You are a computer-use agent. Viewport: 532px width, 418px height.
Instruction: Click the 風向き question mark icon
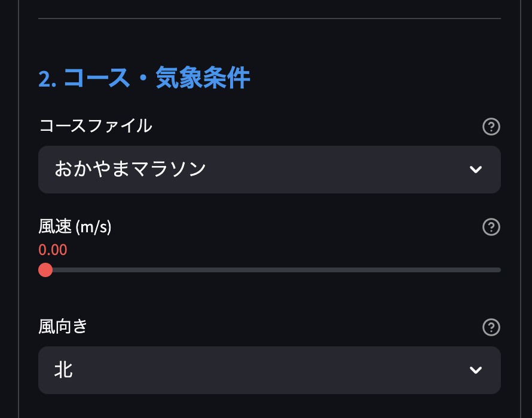(490, 327)
